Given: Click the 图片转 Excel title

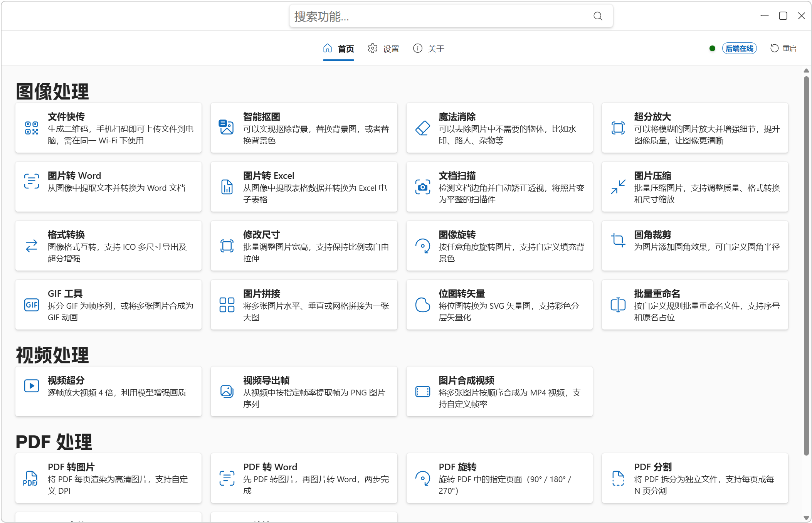Looking at the screenshot, I should click(269, 176).
